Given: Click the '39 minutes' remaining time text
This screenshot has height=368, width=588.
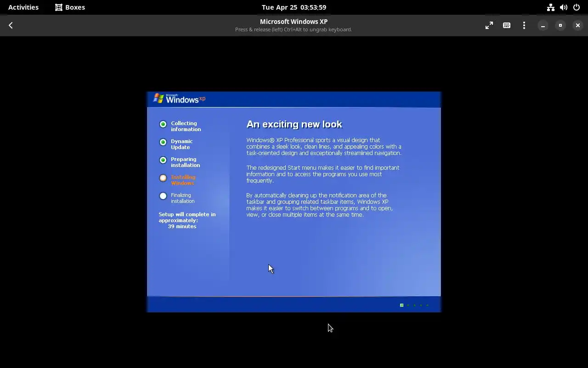Looking at the screenshot, I should (182, 226).
